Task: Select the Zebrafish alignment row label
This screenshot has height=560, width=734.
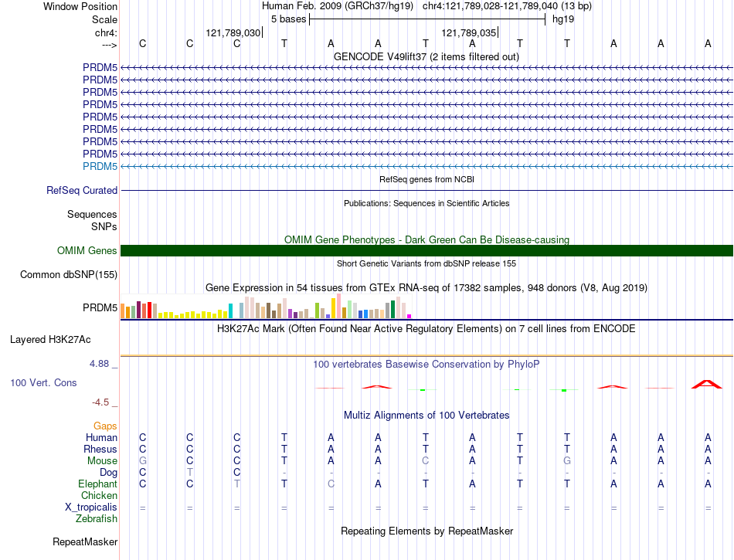Action: 97,518
